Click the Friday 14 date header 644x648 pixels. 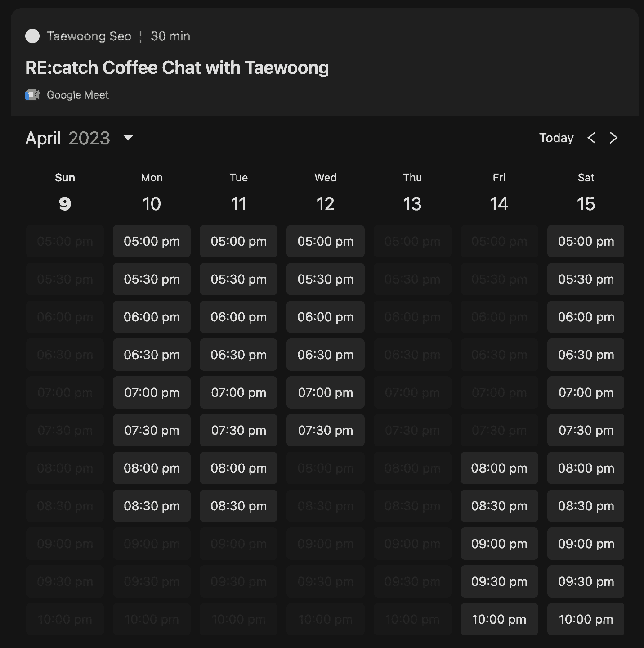[x=499, y=204]
